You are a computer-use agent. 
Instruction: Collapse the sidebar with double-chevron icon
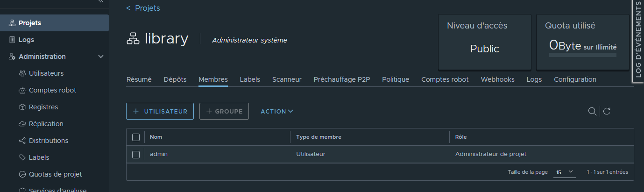point(100,2)
